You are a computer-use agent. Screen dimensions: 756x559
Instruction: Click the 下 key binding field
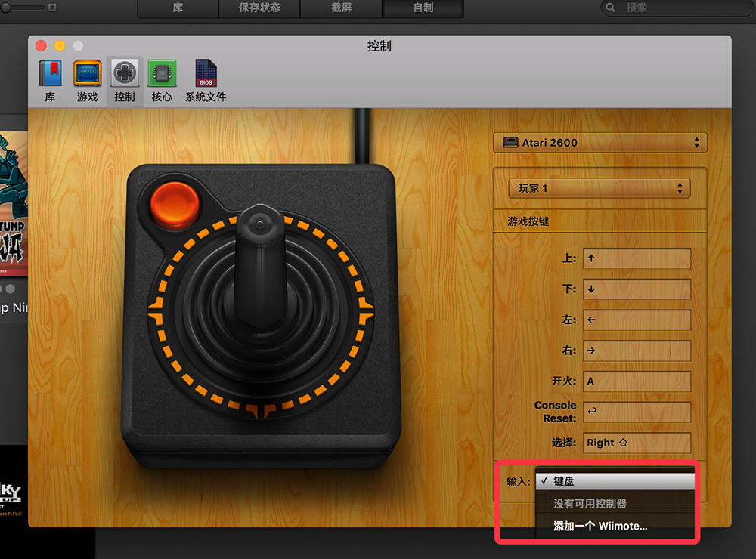tap(637, 289)
